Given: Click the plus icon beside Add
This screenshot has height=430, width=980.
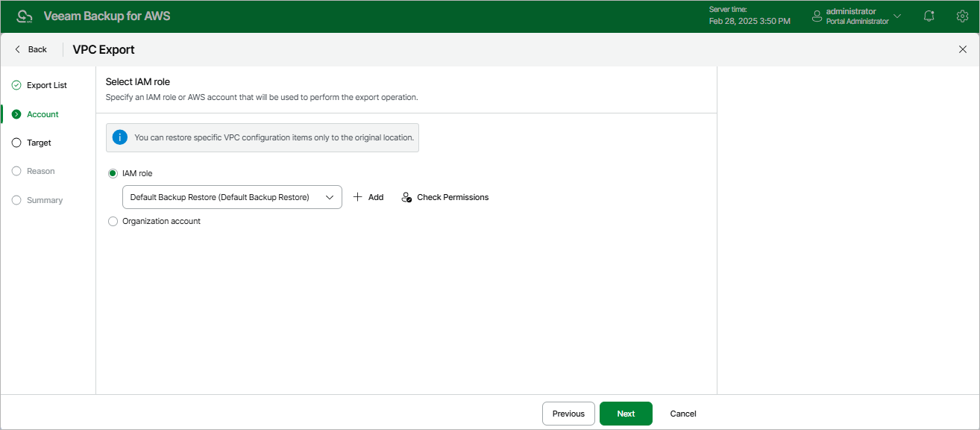Looking at the screenshot, I should click(x=357, y=197).
